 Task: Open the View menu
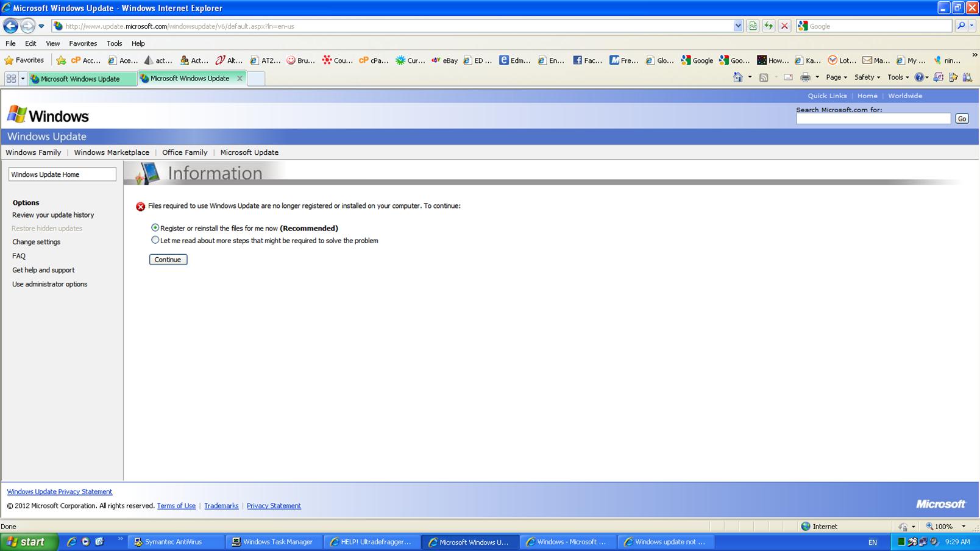(x=53, y=43)
